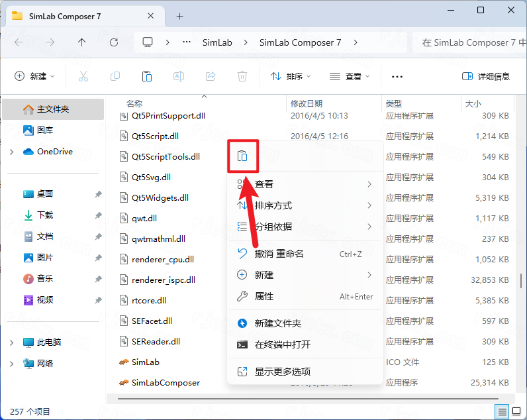Expand chevron after This PC breadcrumb icon
The image size is (527, 420).
click(x=168, y=42)
